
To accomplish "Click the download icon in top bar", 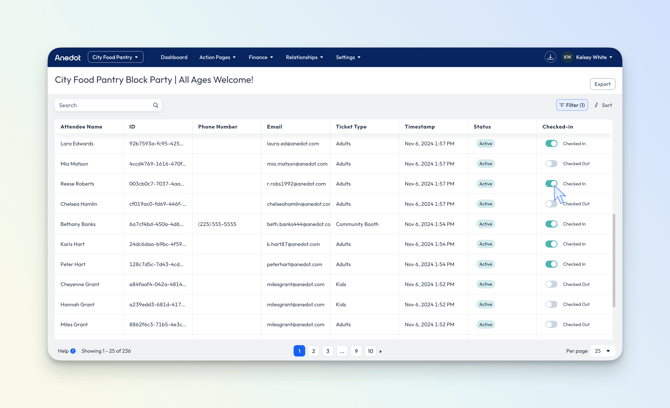I will click(550, 57).
